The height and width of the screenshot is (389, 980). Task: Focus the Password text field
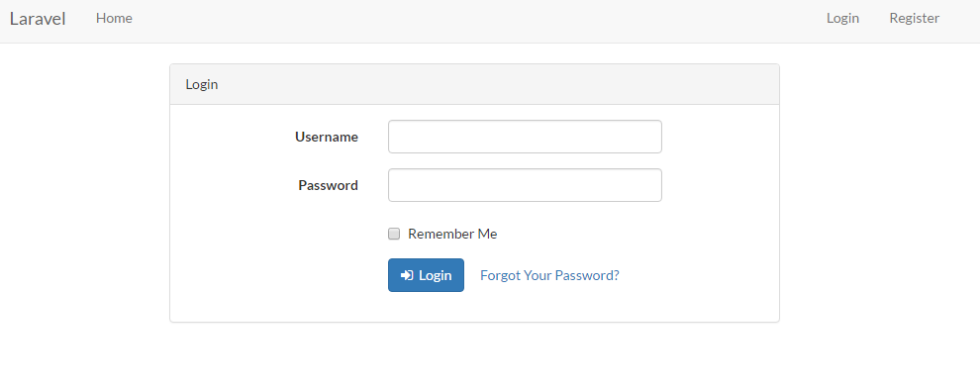click(x=525, y=185)
